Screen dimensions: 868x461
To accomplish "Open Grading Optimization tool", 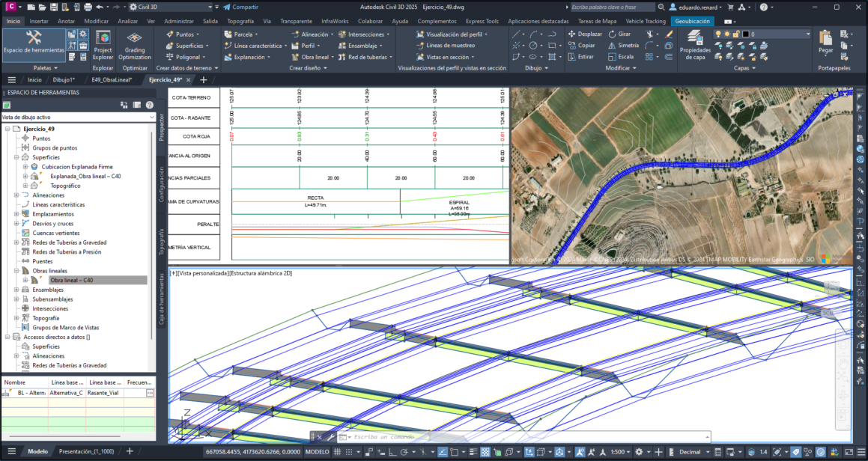I will 135,45.
